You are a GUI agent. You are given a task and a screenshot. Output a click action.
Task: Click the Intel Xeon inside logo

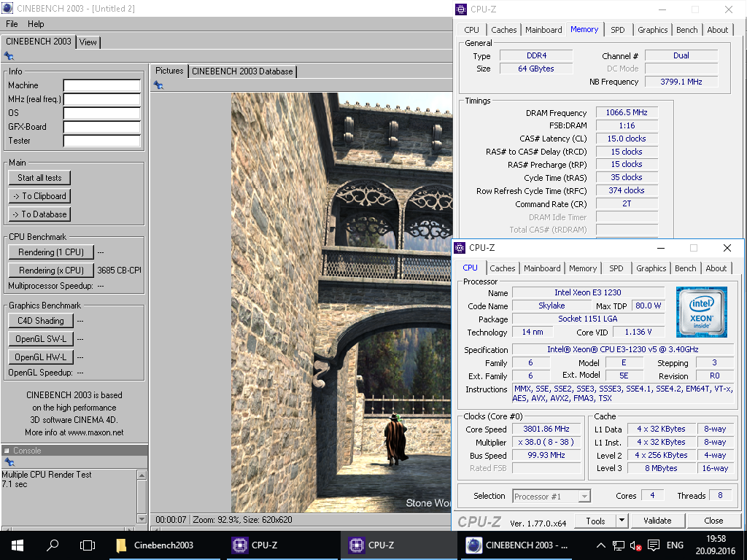(701, 312)
